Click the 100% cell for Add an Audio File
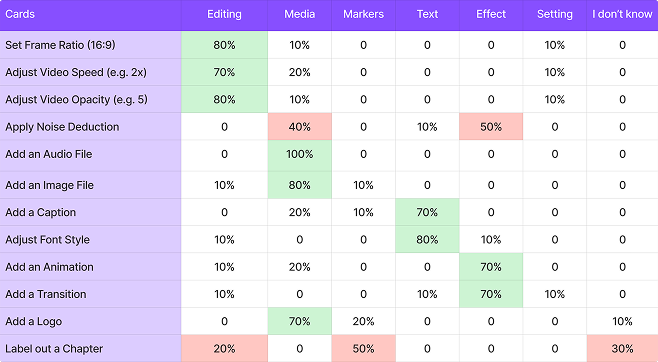This screenshot has width=658, height=362. (300, 154)
